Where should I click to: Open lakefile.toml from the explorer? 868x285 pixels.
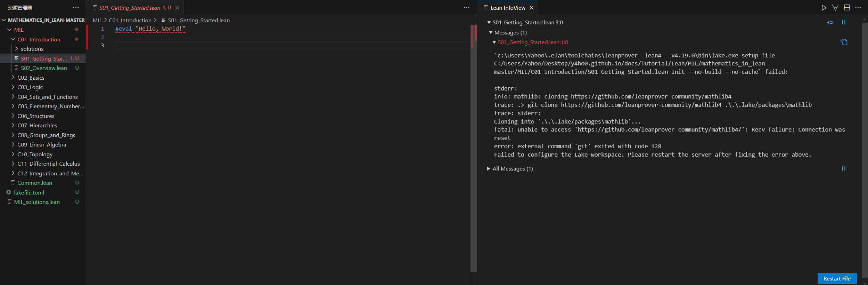click(x=29, y=192)
